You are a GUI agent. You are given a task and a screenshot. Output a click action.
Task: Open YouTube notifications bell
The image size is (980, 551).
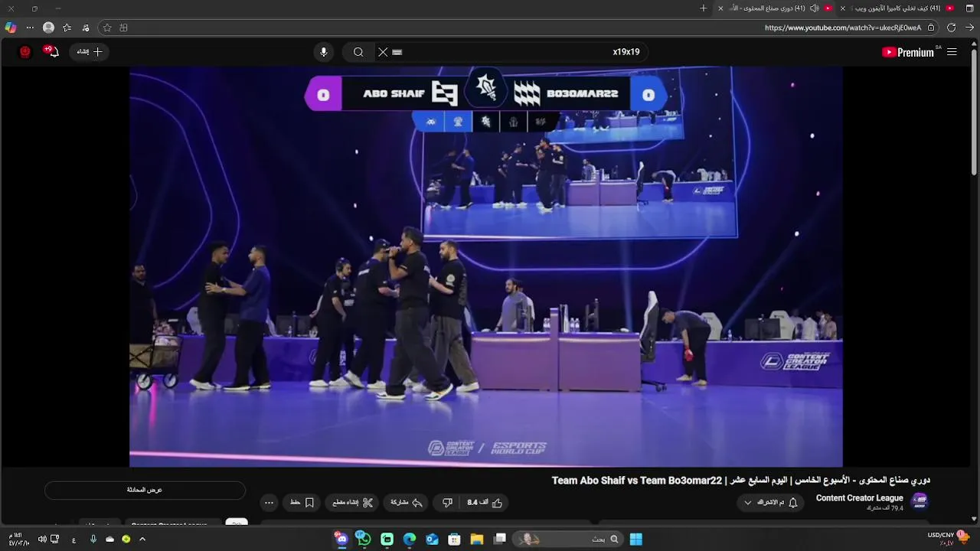tap(51, 52)
